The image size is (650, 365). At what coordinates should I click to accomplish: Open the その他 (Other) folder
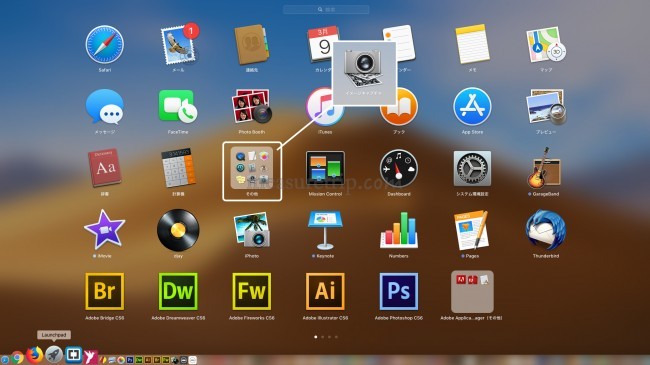(252, 168)
